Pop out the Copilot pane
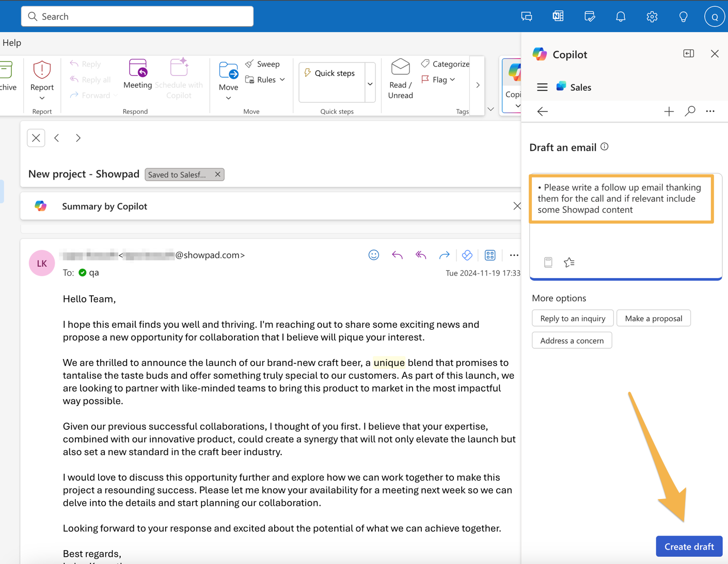 coord(689,54)
